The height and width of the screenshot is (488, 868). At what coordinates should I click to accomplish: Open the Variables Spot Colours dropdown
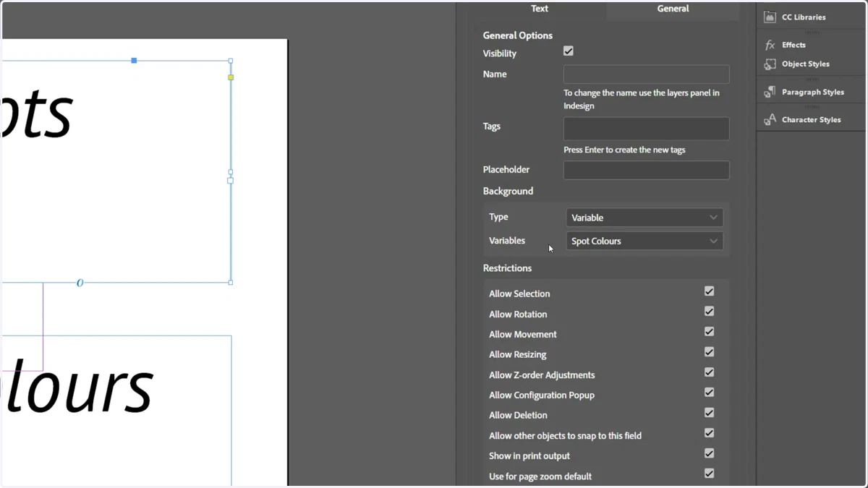tap(644, 241)
